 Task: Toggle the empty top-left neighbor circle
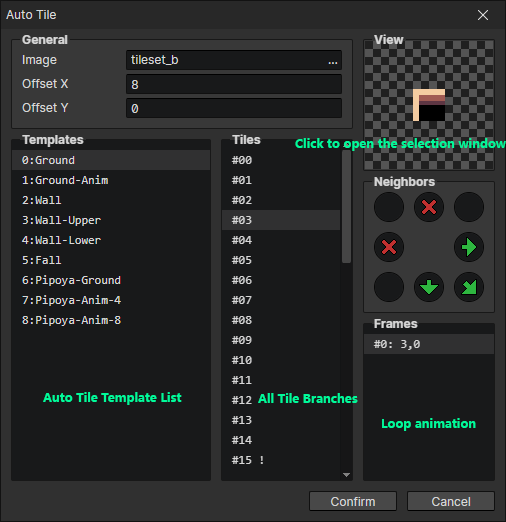pyautogui.click(x=389, y=207)
